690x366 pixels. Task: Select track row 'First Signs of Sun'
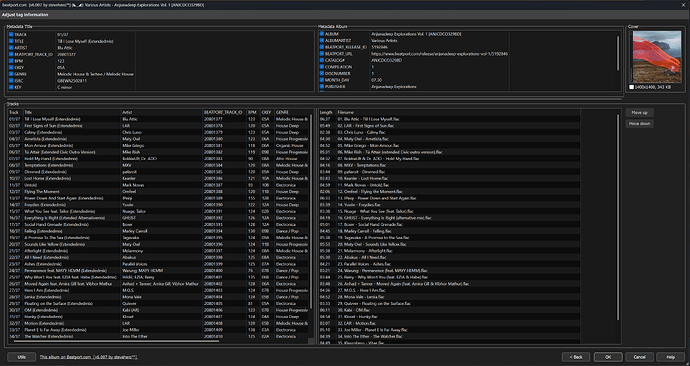click(158, 126)
